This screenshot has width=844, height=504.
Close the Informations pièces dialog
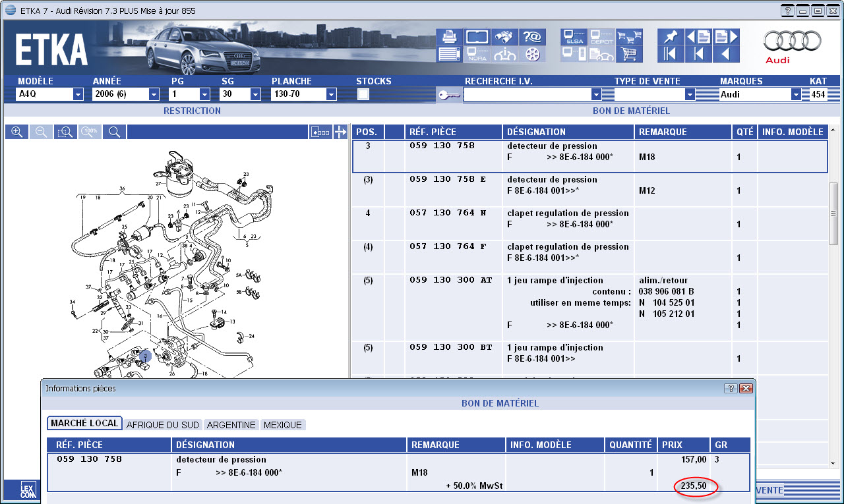click(x=746, y=388)
